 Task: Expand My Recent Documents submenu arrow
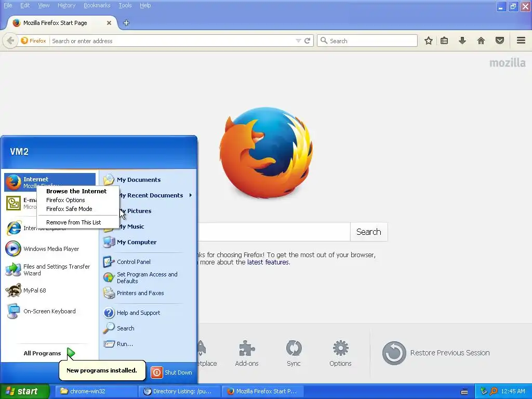click(x=191, y=195)
